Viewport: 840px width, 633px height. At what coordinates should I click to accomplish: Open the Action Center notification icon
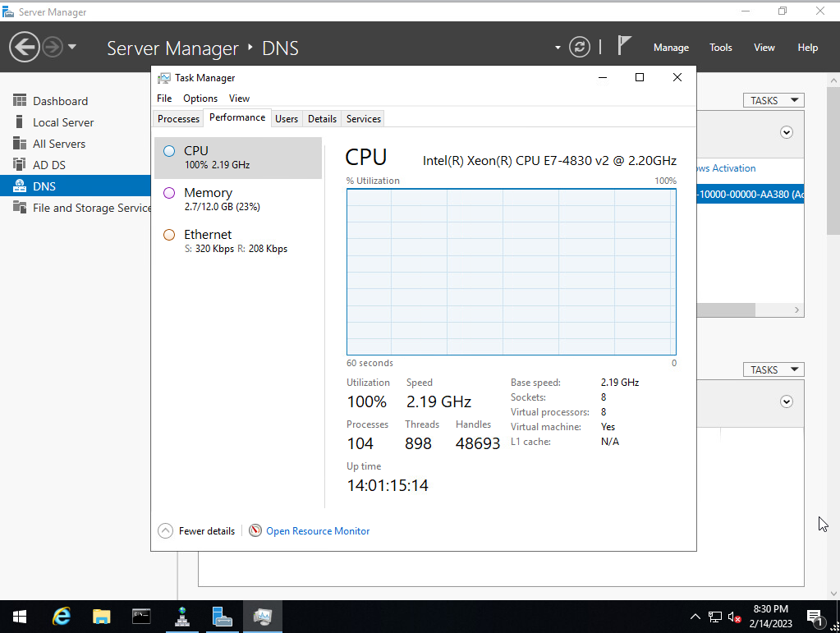click(815, 618)
